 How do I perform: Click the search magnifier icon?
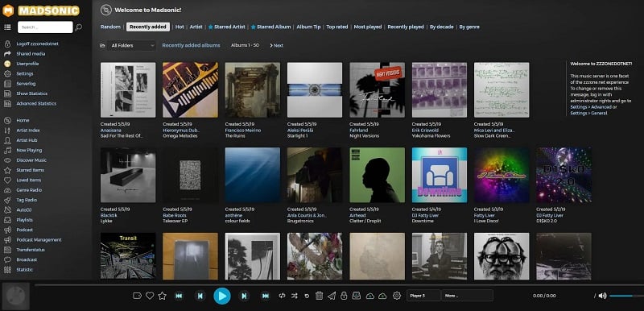click(x=78, y=27)
